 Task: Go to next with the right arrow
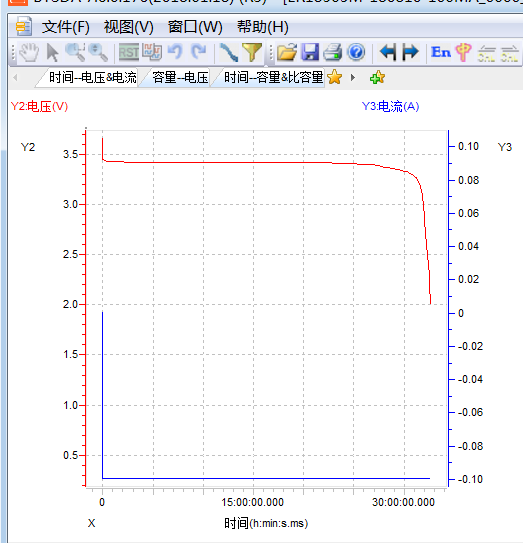[x=411, y=53]
